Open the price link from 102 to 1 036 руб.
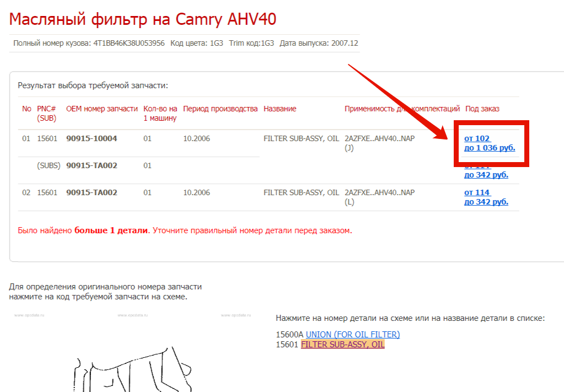The image size is (564, 392). tap(489, 143)
